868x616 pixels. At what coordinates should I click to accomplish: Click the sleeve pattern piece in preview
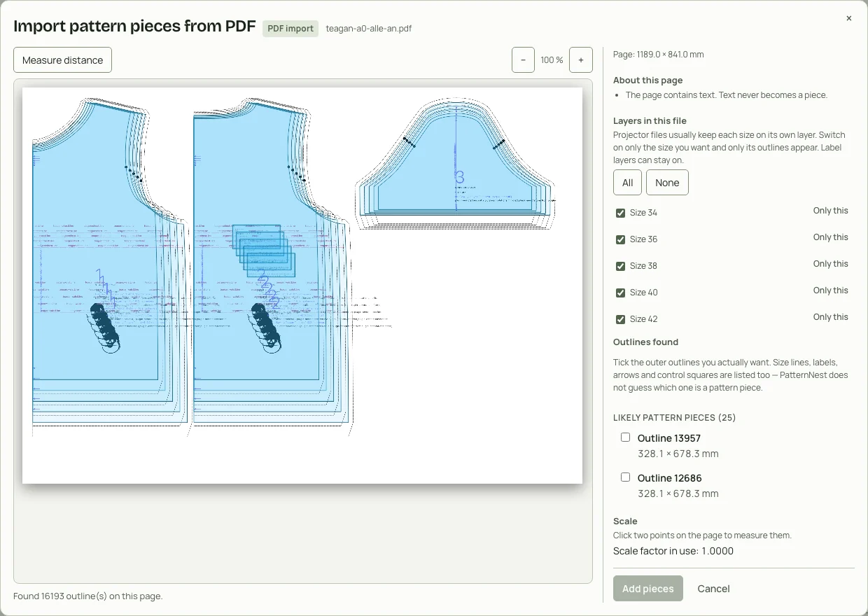point(455,164)
